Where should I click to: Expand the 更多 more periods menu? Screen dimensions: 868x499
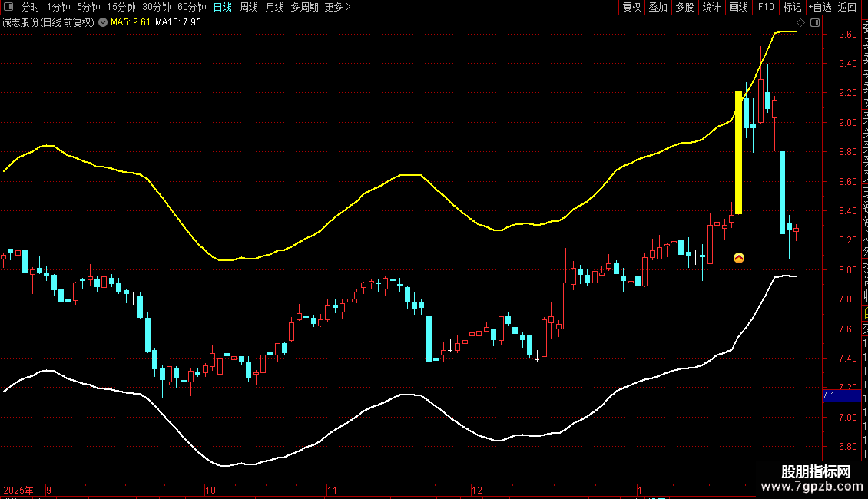337,7
